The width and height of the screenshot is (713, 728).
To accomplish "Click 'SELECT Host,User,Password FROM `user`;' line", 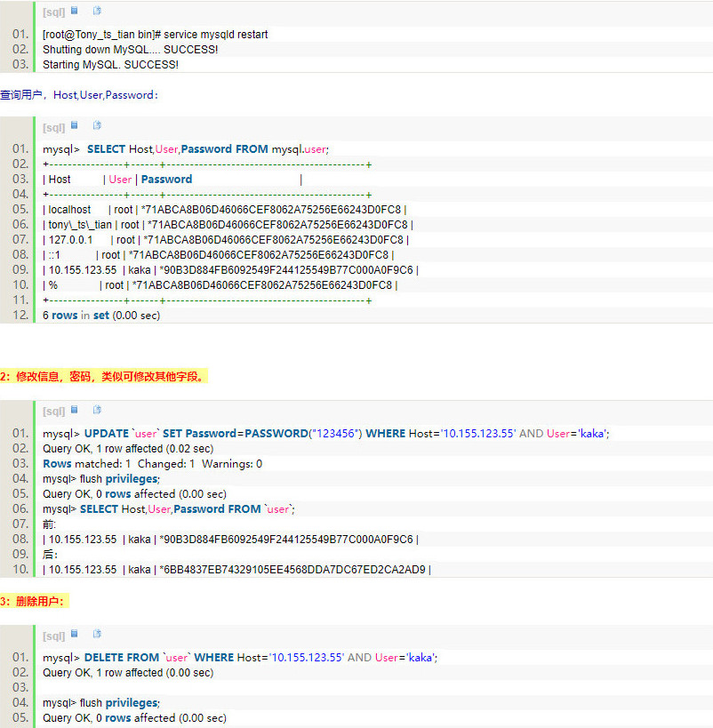I will [169, 508].
